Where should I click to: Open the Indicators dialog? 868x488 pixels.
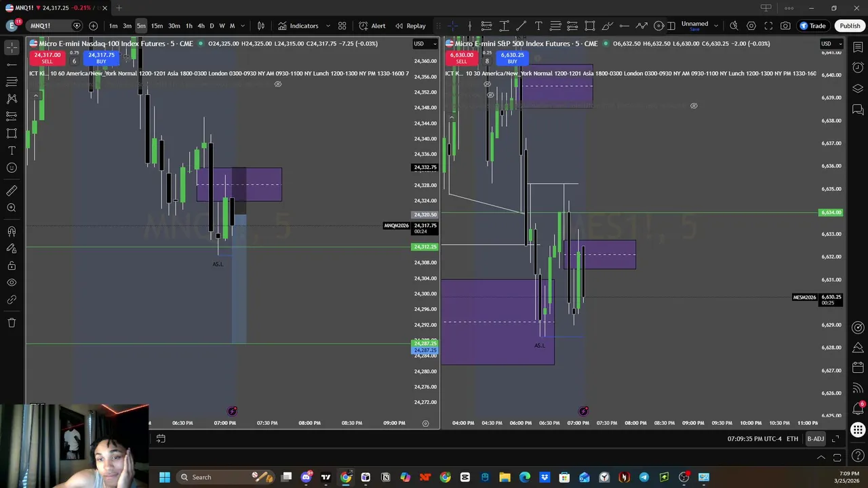[298, 26]
